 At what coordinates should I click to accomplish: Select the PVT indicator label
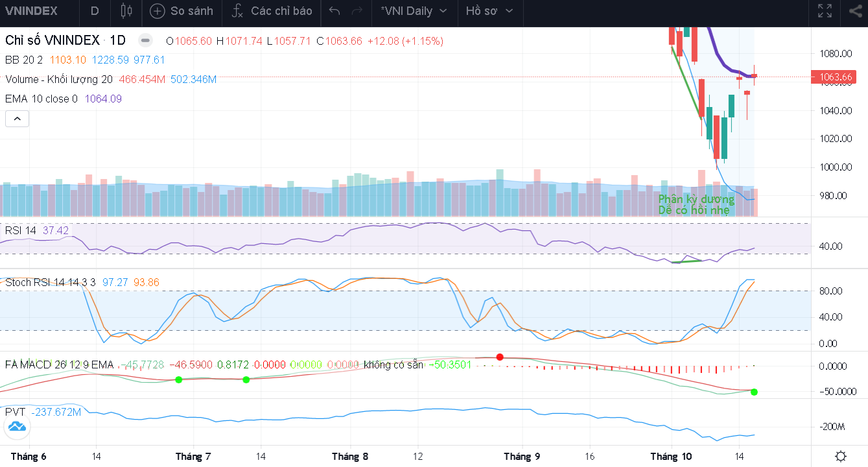pyautogui.click(x=16, y=412)
